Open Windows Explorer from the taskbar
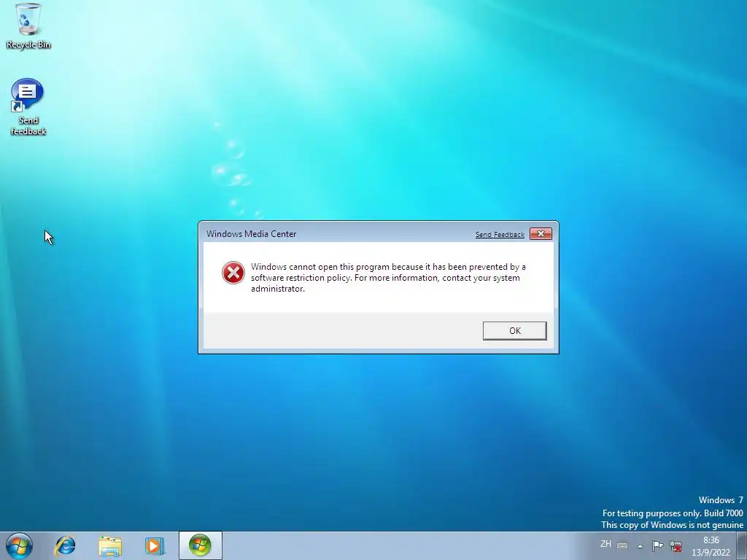Viewport: 747px width, 560px height. coord(110,545)
